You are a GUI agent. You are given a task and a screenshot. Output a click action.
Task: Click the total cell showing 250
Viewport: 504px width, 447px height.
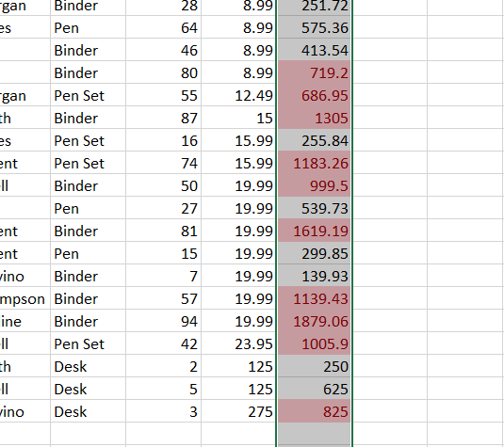coord(314,366)
